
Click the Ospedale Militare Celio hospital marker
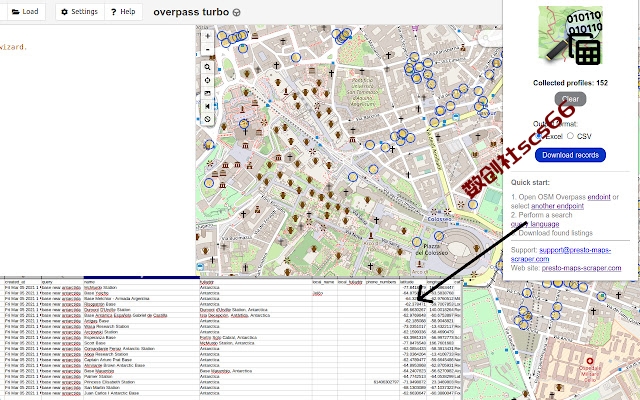(x=589, y=361)
